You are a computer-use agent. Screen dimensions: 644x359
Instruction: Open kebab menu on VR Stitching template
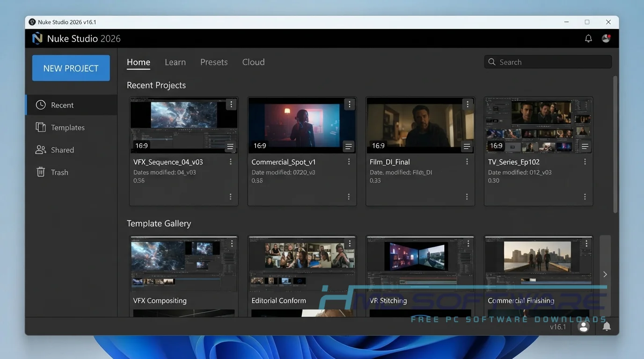468,244
